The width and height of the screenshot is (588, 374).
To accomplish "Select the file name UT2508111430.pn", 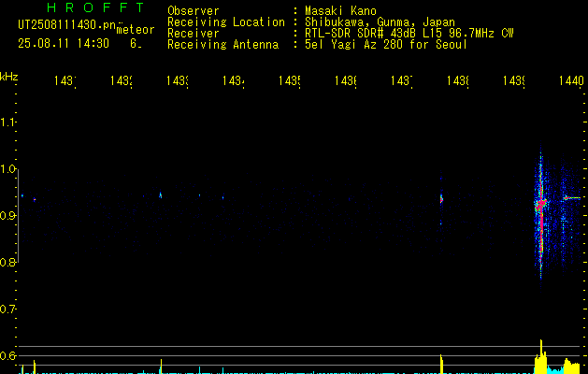I will pos(67,24).
